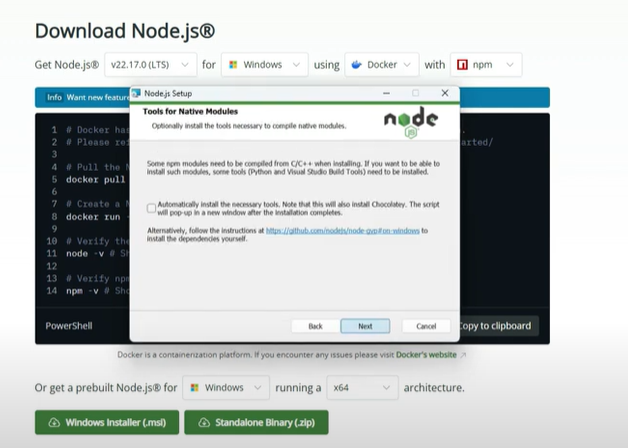Click the Windows logo in the prebuilt dropdown
This screenshot has width=628, height=448.
coord(195,388)
